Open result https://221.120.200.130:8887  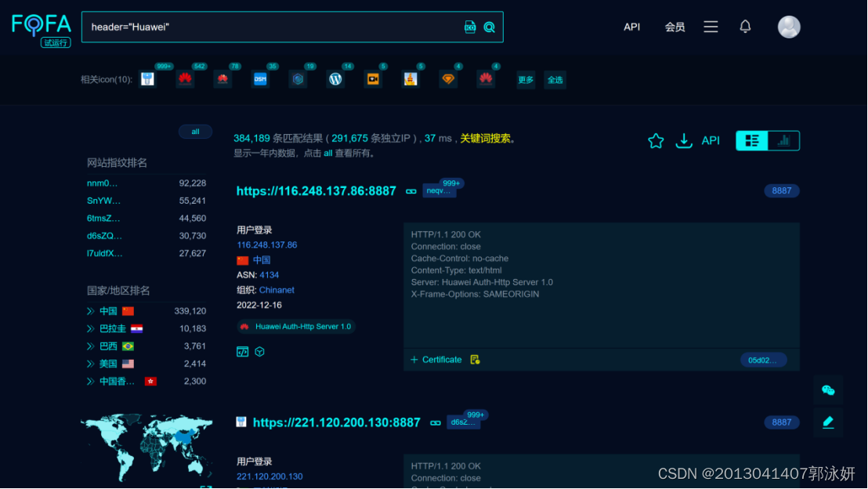337,422
